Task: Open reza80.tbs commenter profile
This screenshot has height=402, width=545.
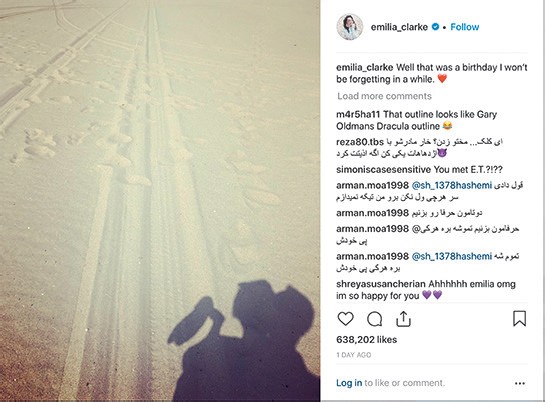Action: coord(360,142)
